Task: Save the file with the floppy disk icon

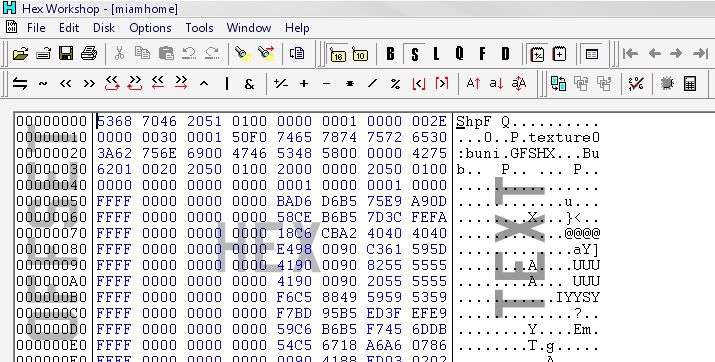Action: pos(66,54)
